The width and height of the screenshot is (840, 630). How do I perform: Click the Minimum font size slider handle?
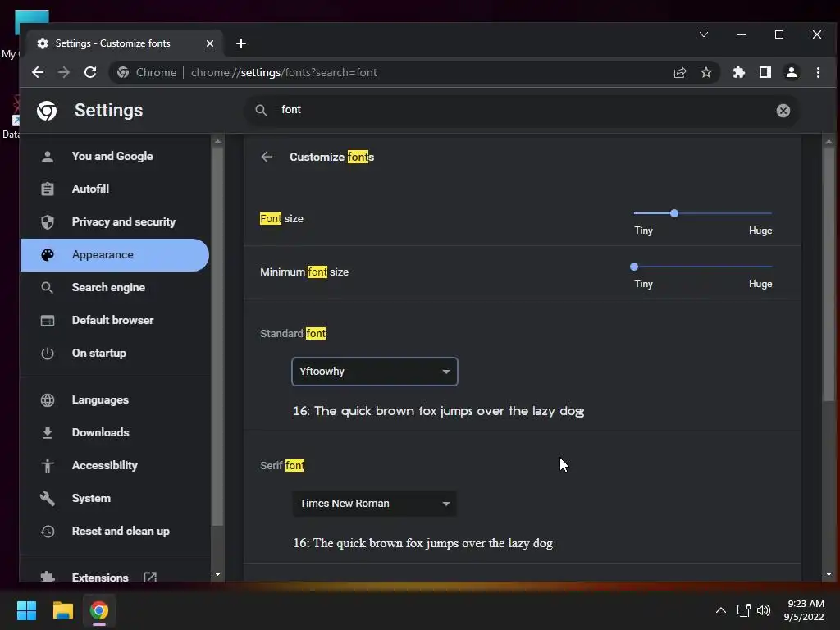(x=634, y=267)
